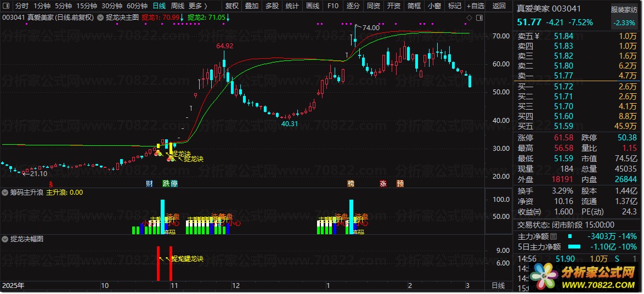Viewport: 644px width, 294px height.
Task: Click the 21.10 low price label
Action: pos(38,174)
